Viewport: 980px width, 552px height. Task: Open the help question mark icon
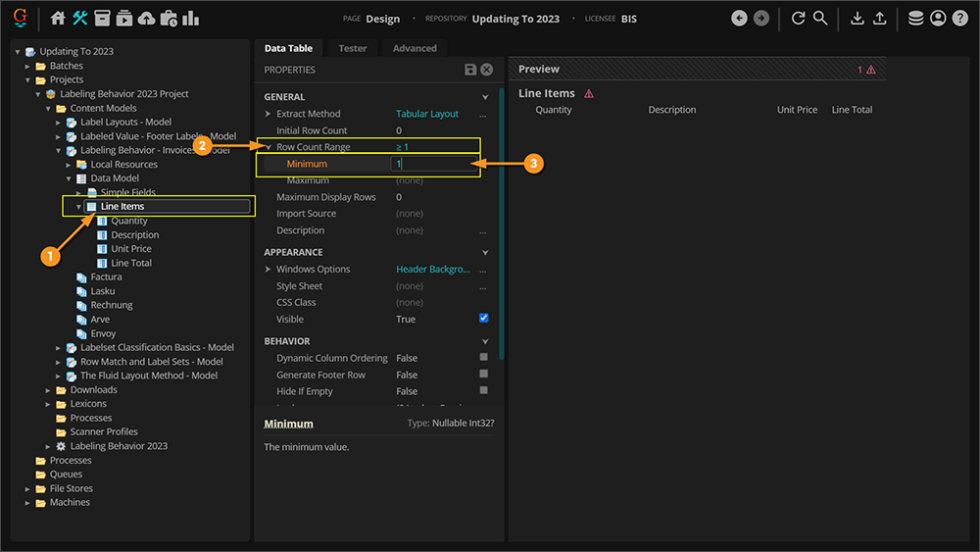[959, 19]
